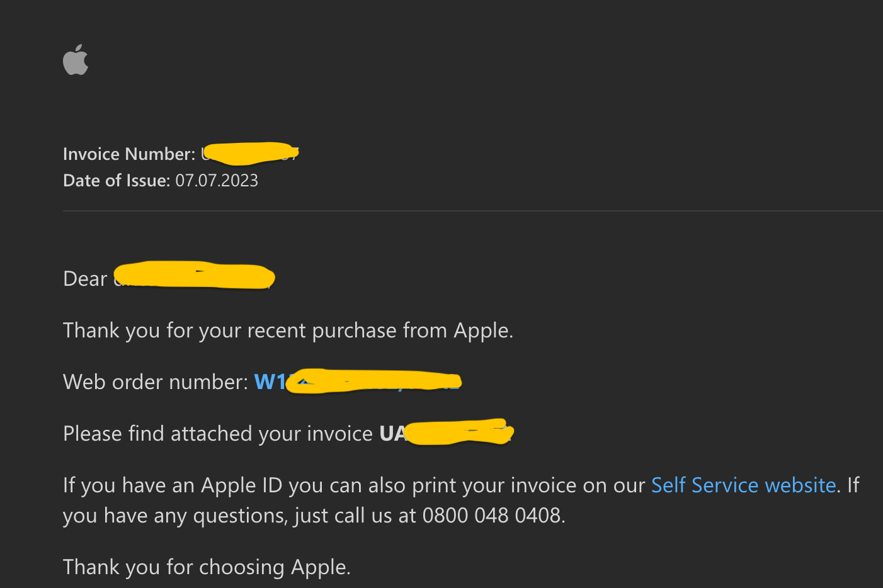Screen dimensions: 883x588
Task: Click the redacted recipient name after Dear
Action: [x=194, y=276]
